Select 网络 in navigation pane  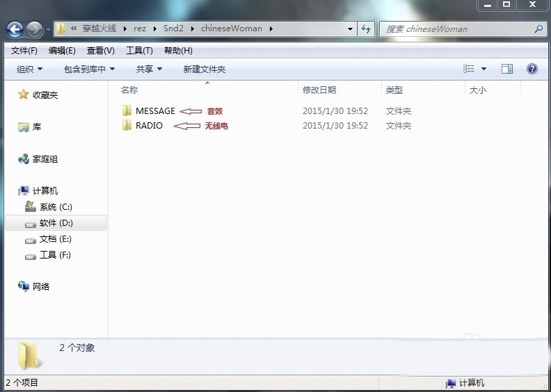41,287
